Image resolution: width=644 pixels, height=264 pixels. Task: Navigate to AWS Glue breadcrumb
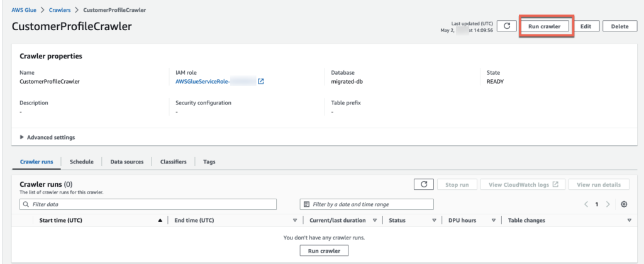pos(24,10)
